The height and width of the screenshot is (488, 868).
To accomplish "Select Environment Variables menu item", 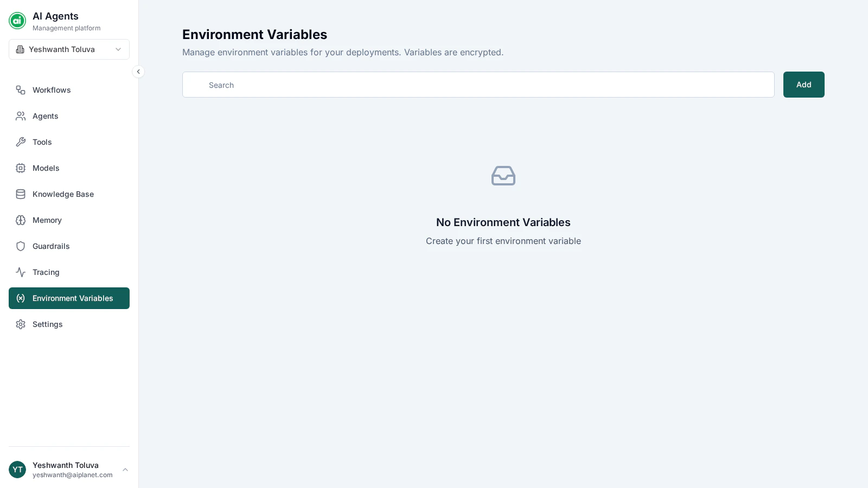I will (69, 298).
